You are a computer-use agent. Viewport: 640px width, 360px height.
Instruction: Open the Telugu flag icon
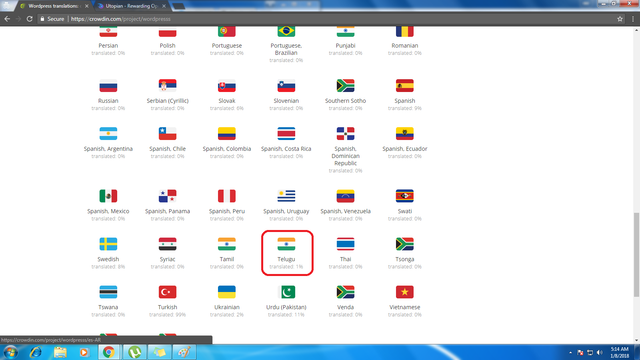(x=286, y=244)
